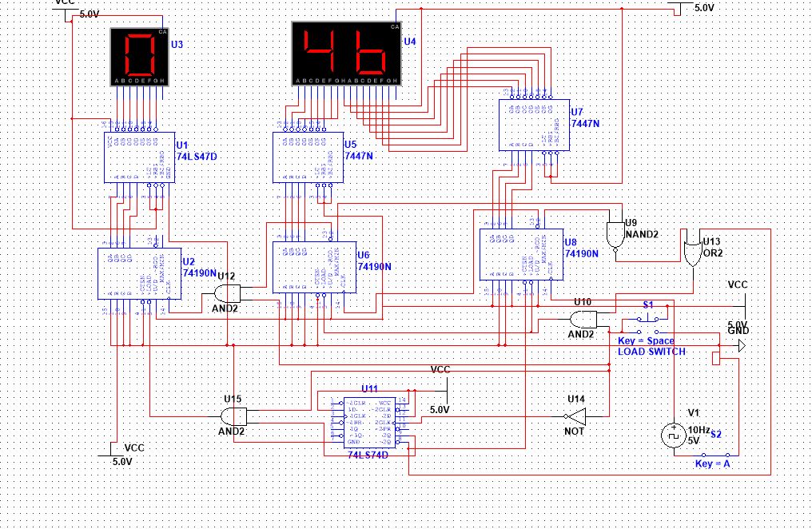Click the U10 AND2 gate
This screenshot has width=812, height=529.
584,320
